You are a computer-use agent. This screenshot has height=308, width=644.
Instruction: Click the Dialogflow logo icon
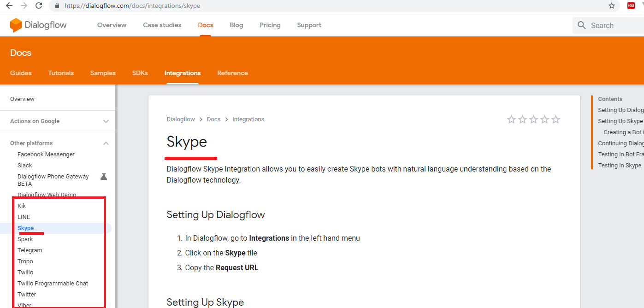(x=16, y=25)
